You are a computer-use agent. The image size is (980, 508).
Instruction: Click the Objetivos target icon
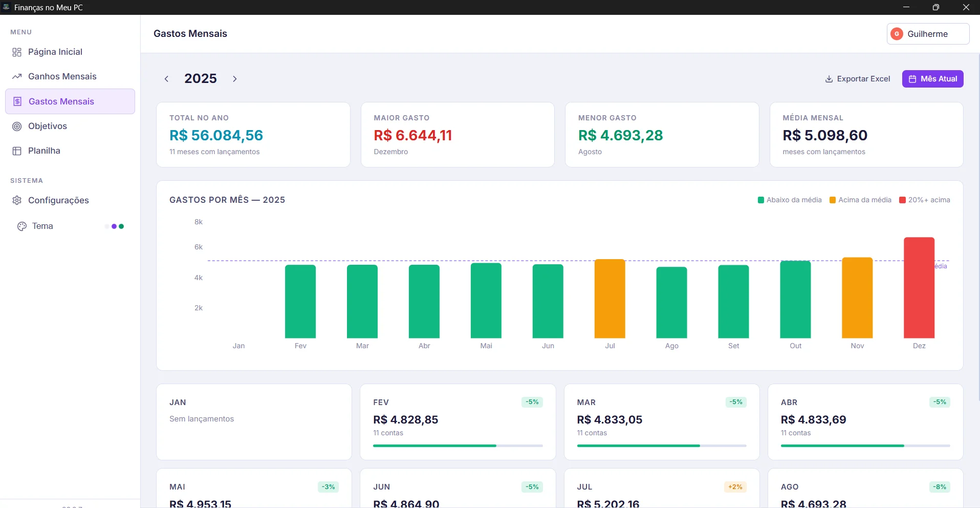pyautogui.click(x=17, y=126)
